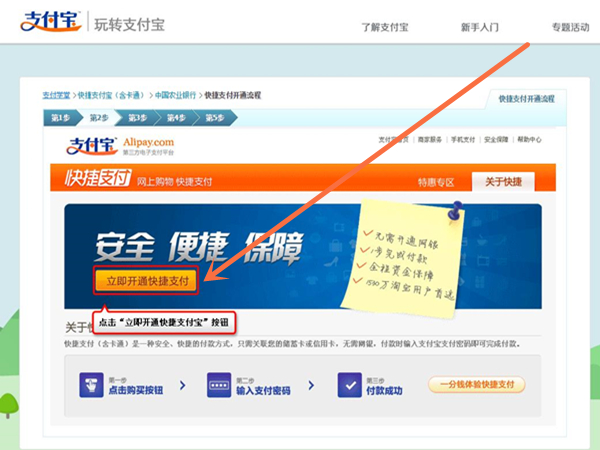This screenshot has width=600, height=450.
Task: Go to step 第3步
Action: click(x=137, y=118)
